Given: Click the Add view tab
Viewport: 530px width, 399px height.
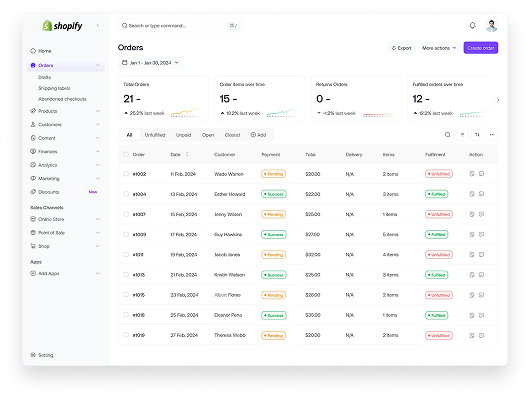Looking at the screenshot, I should (258, 135).
